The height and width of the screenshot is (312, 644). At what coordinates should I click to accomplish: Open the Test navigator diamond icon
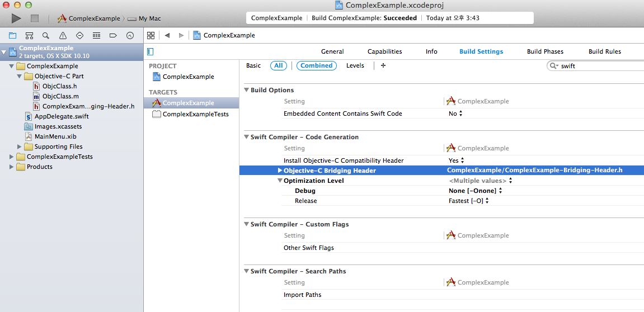79,35
